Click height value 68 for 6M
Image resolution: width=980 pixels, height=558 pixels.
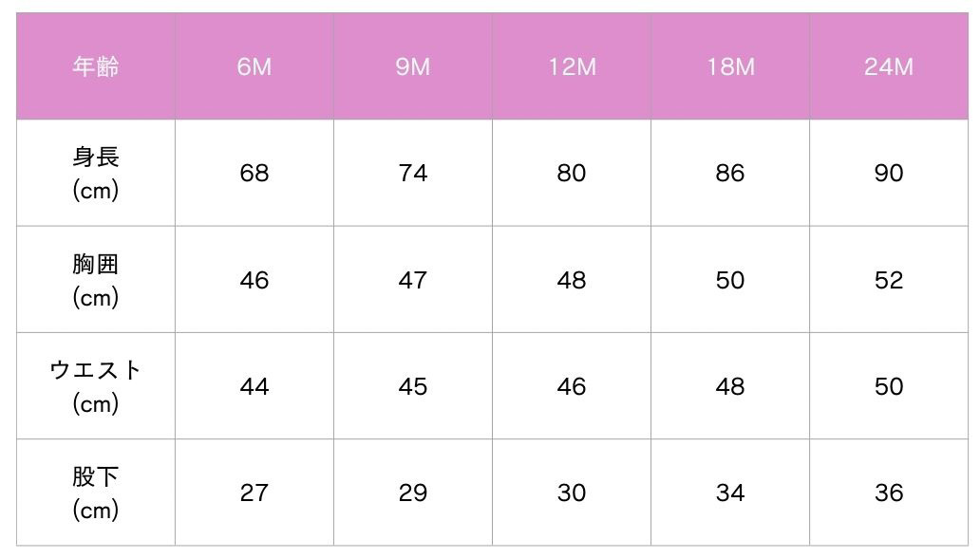[x=254, y=173]
